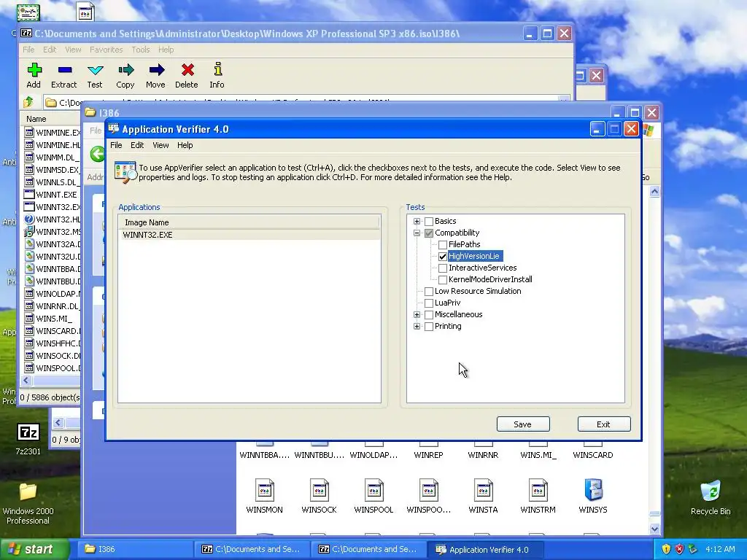Toggle the Printing test checkbox

(x=429, y=326)
